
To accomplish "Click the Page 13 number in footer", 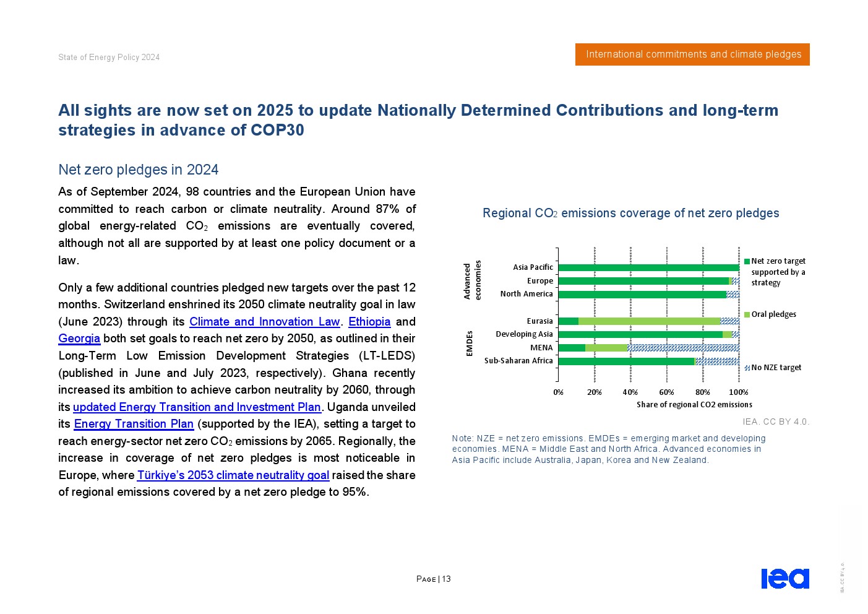I will (434, 579).
